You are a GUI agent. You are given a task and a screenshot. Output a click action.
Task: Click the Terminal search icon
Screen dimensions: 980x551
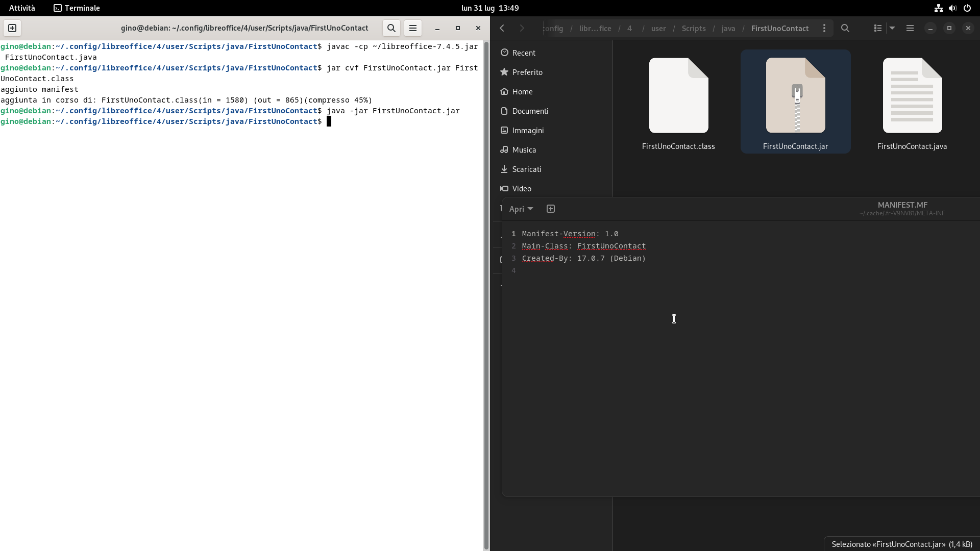click(x=391, y=28)
